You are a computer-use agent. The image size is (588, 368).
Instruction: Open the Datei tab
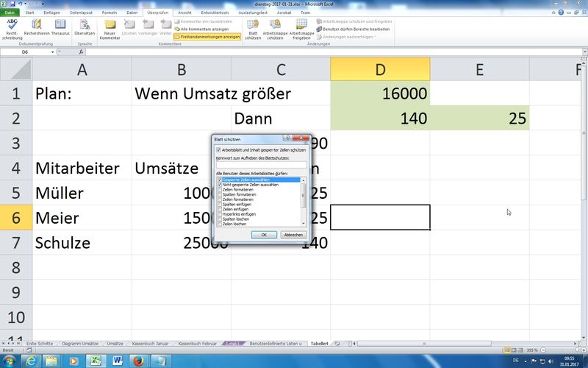[10, 13]
